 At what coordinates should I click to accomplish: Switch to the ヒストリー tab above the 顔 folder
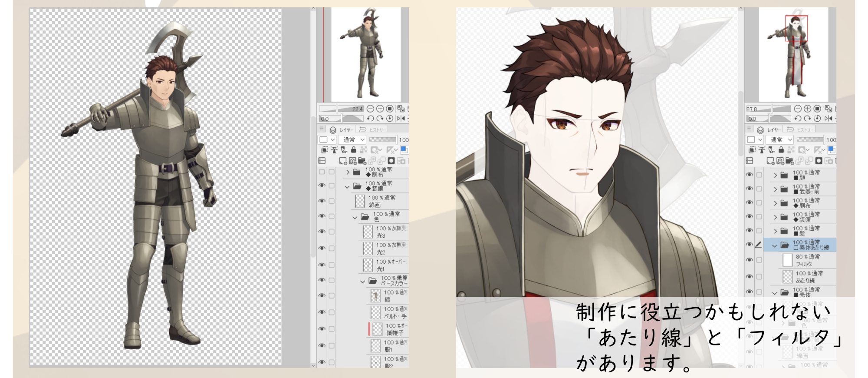(801, 130)
